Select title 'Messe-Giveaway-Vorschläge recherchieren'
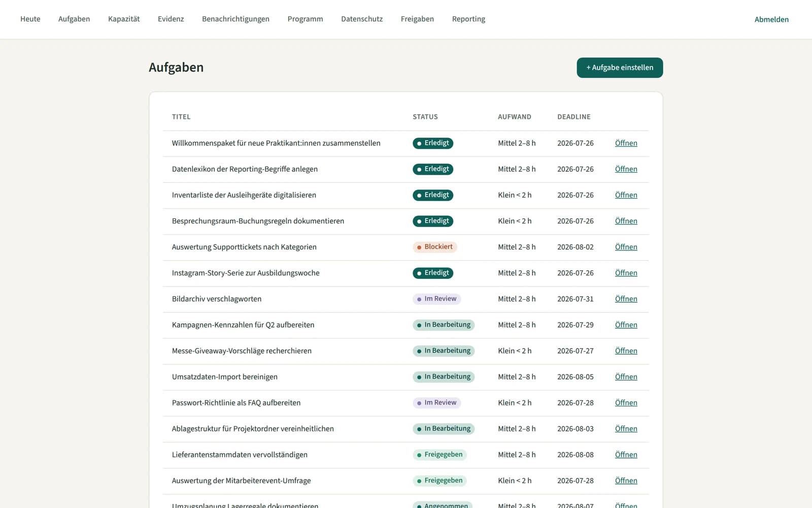 [x=242, y=351]
